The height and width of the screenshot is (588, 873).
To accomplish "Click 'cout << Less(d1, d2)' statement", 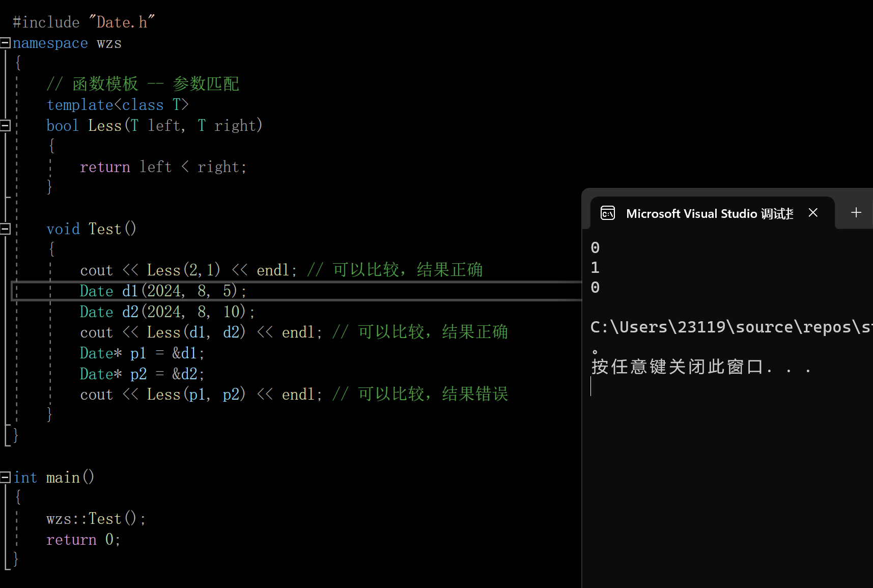I will [x=201, y=332].
